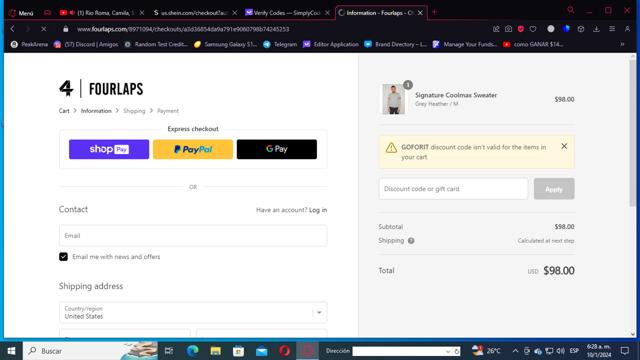Open the Log in link

point(318,210)
